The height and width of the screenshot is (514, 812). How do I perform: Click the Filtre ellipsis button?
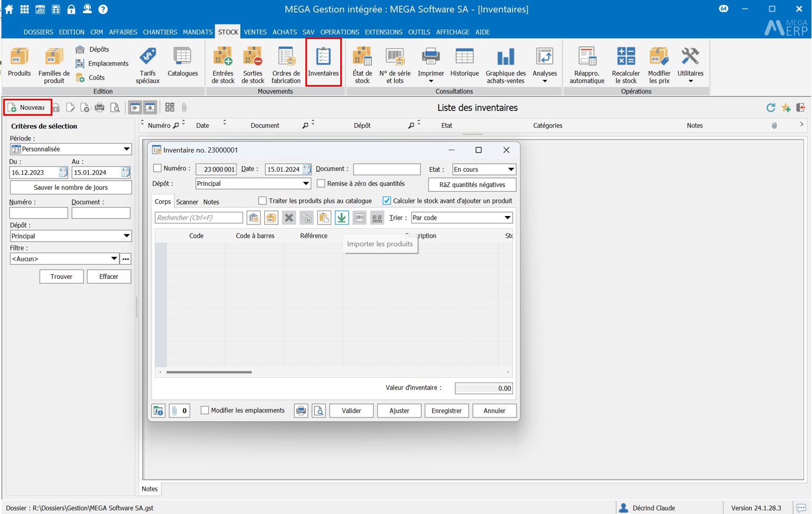click(x=126, y=259)
